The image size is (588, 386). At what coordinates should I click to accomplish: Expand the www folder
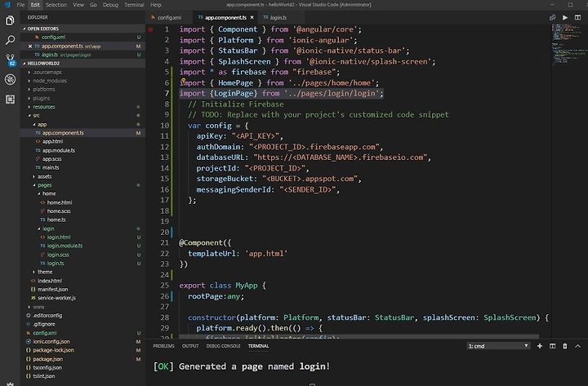tap(38, 307)
